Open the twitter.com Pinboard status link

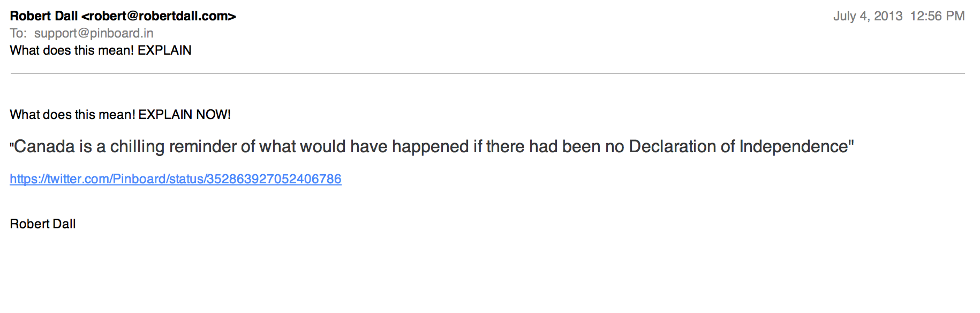tap(176, 179)
